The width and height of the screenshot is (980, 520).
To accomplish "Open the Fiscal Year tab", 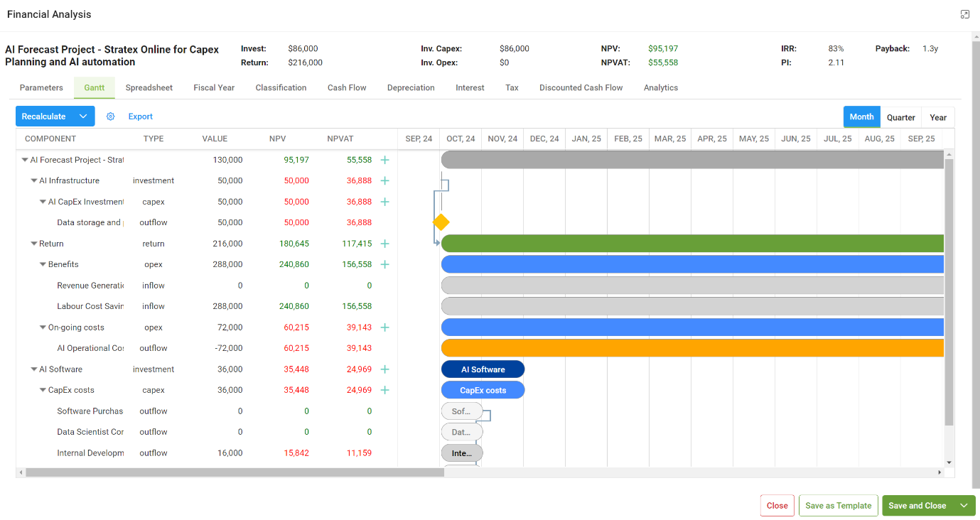I will coord(214,88).
